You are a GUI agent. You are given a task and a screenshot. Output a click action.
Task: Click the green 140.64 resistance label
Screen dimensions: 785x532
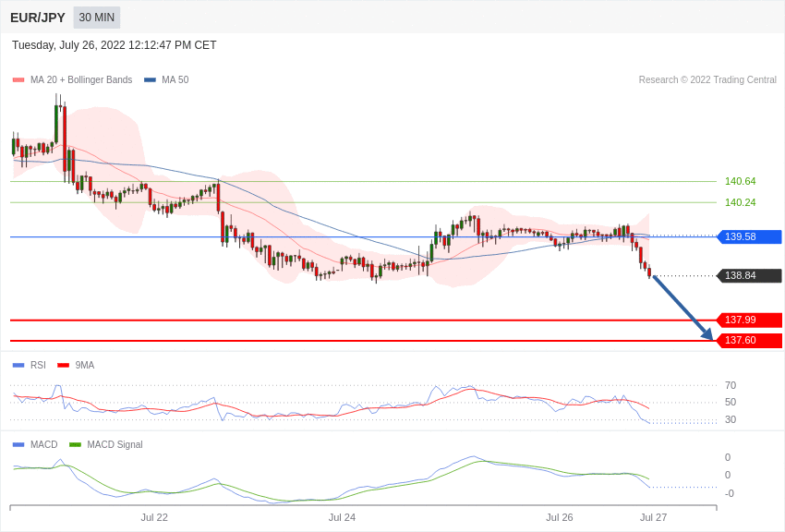click(740, 181)
